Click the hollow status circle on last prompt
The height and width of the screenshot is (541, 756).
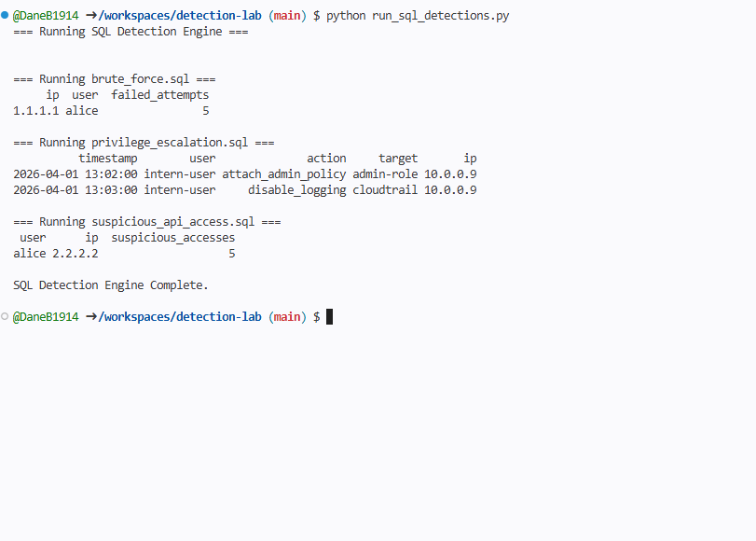point(5,316)
